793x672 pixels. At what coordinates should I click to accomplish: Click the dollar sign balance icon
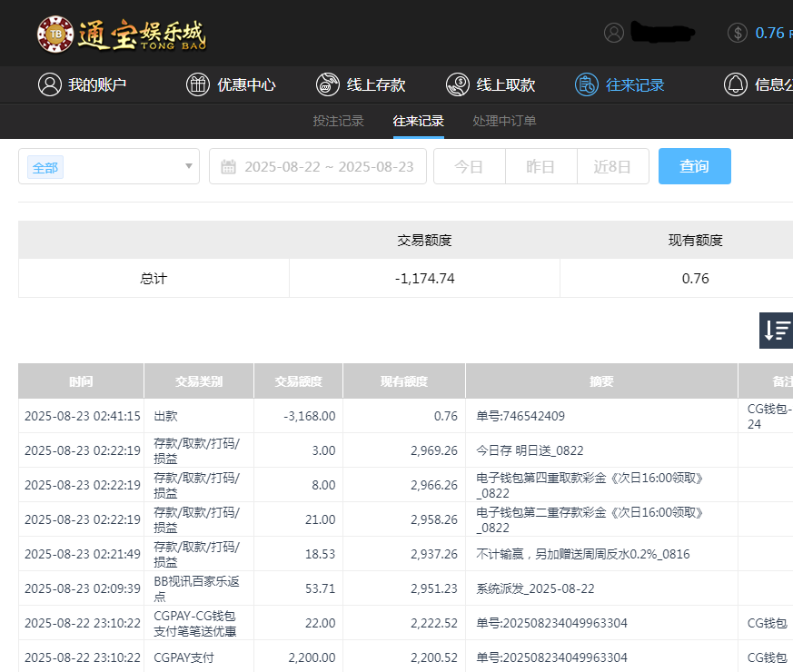click(x=737, y=33)
